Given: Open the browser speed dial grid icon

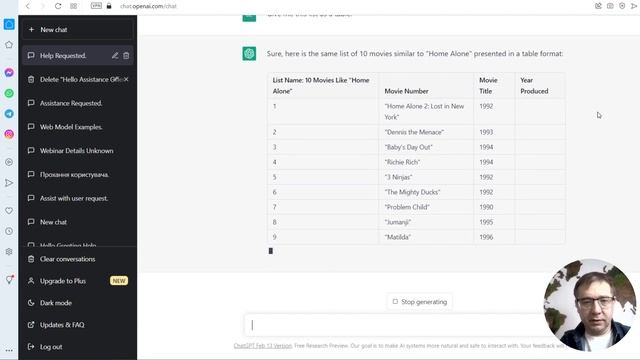Looking at the screenshot, I should point(73,6).
